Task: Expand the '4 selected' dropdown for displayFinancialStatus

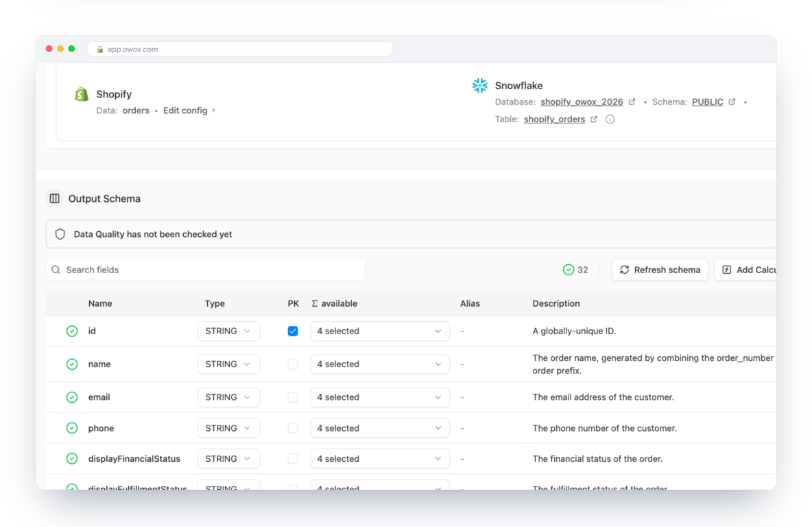Action: coord(379,458)
